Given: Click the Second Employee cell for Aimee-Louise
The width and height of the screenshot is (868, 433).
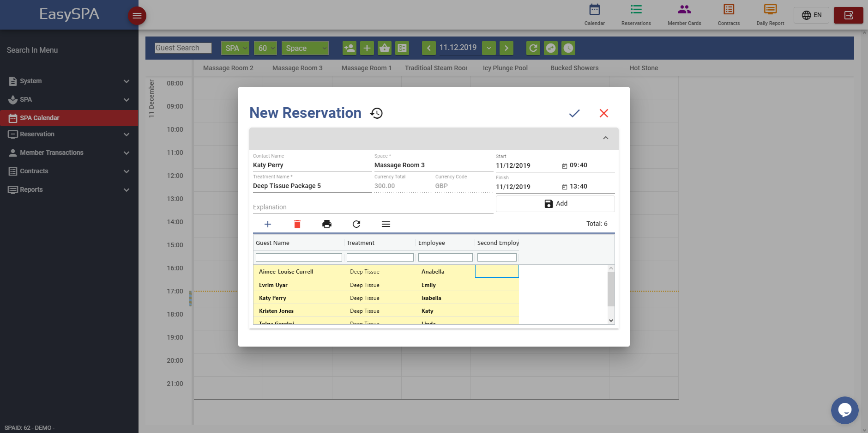Looking at the screenshot, I should (x=497, y=271).
